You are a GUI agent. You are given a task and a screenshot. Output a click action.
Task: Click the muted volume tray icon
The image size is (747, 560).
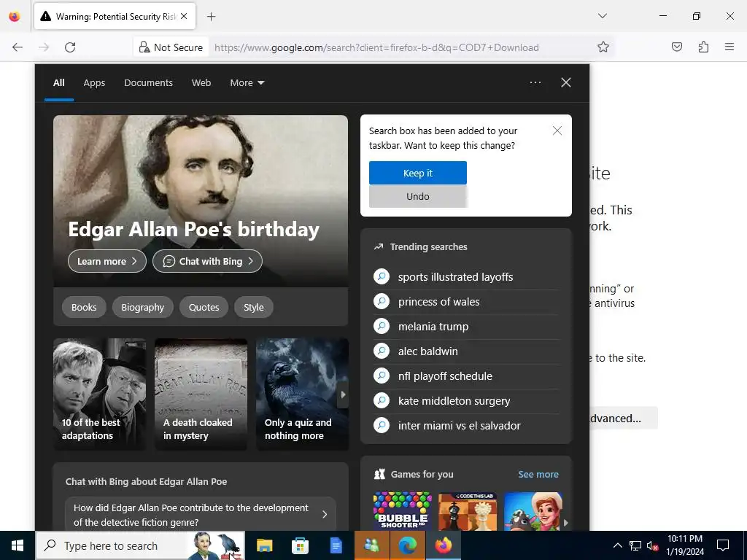(x=653, y=545)
